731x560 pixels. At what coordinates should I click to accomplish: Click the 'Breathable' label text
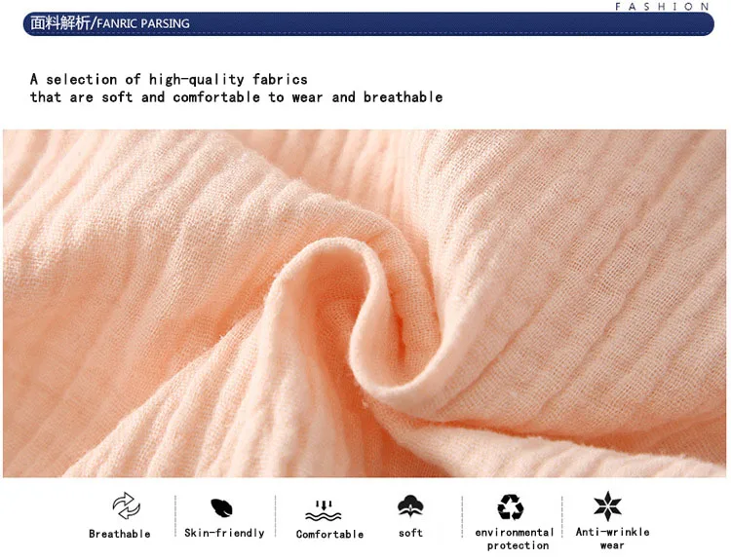click(120, 534)
